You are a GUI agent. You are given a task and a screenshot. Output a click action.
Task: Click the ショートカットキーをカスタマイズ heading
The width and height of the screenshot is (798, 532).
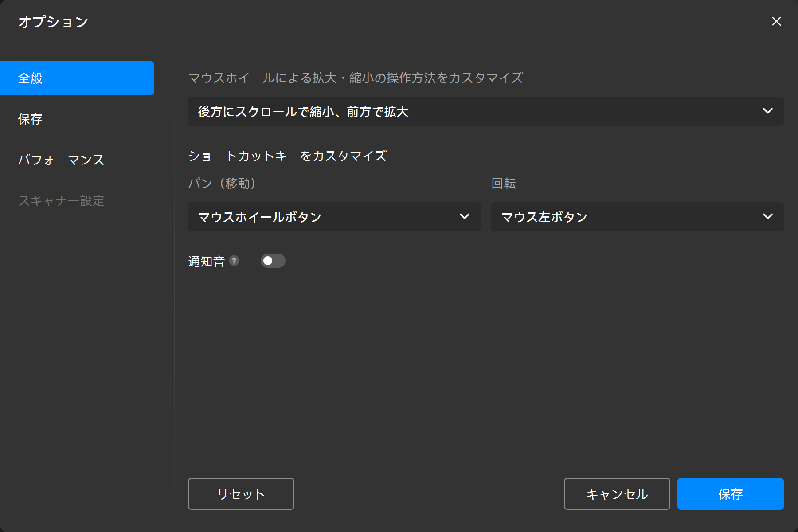coord(287,156)
